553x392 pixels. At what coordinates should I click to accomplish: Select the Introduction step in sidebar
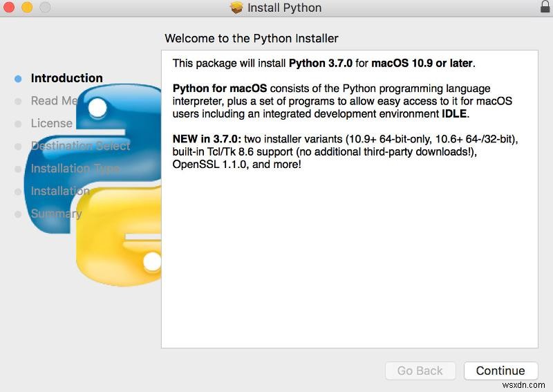66,78
